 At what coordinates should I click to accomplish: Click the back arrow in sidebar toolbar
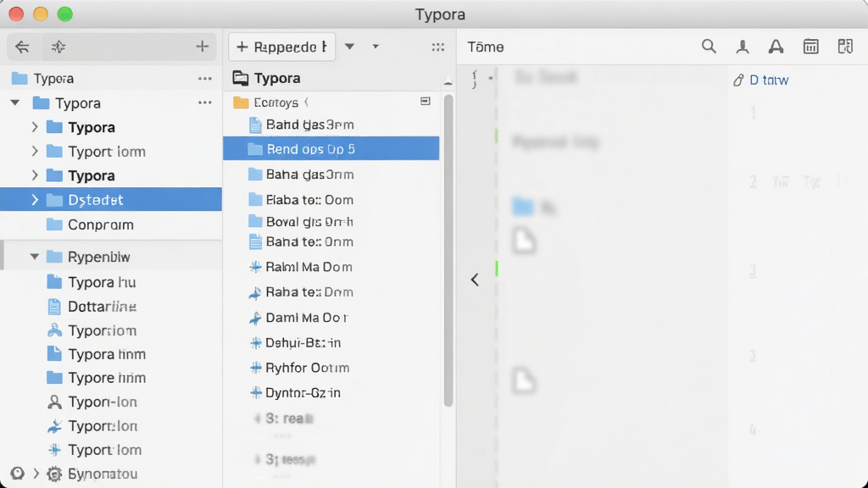(x=22, y=47)
